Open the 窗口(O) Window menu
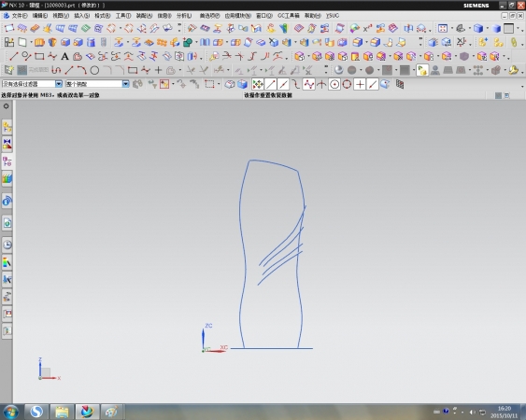 (x=264, y=16)
